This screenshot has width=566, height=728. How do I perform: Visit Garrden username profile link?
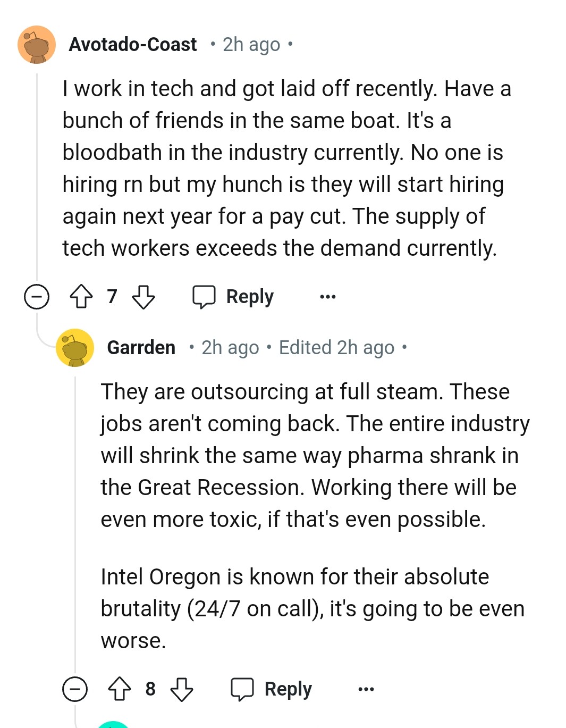pyautogui.click(x=141, y=348)
